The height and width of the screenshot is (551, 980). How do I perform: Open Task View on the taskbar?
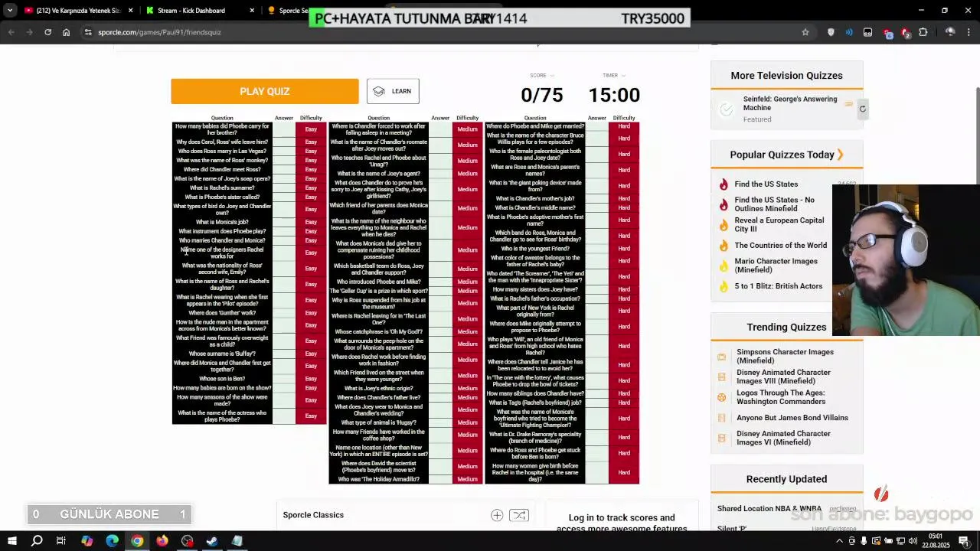61,541
